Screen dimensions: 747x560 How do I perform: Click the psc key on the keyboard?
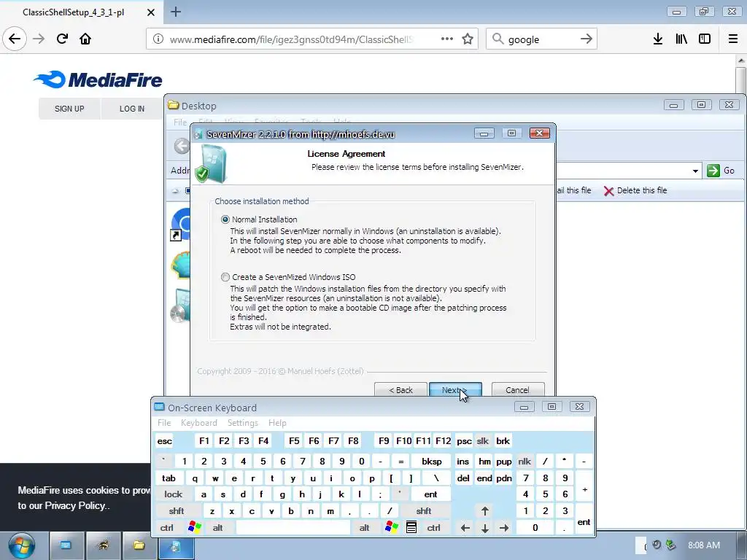click(x=464, y=441)
